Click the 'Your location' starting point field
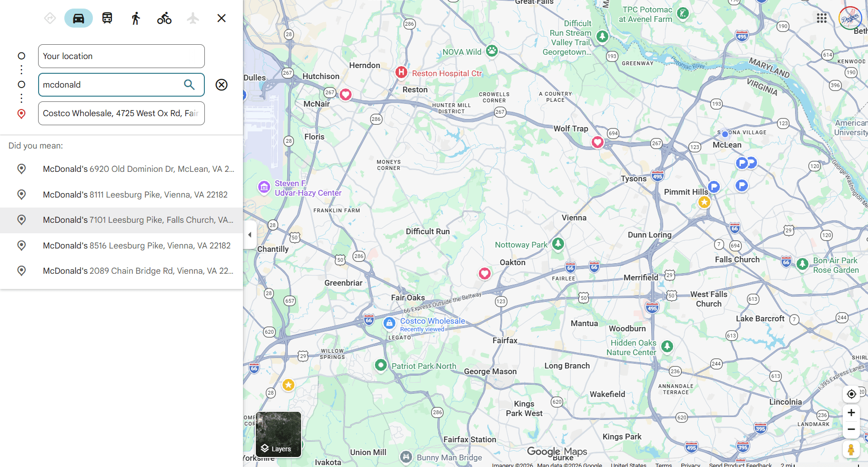Image resolution: width=868 pixels, height=467 pixels. pyautogui.click(x=121, y=56)
